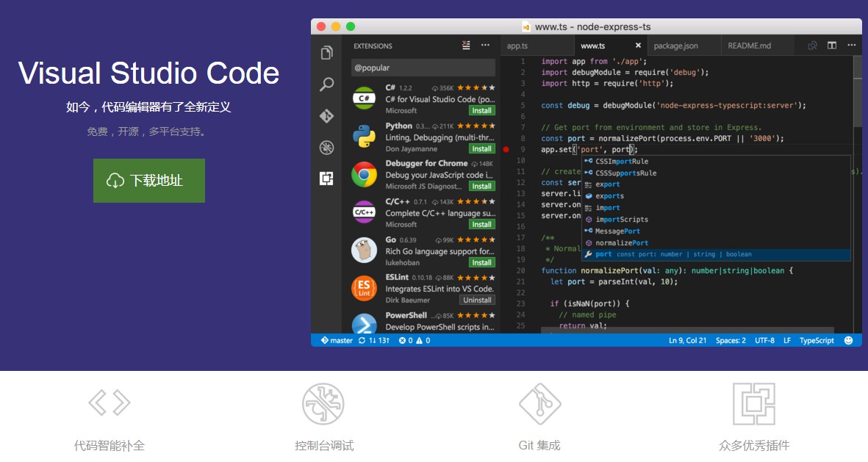The image size is (868, 462).
Task: Choose CSSImportRule suggestion
Action: [x=717, y=162]
